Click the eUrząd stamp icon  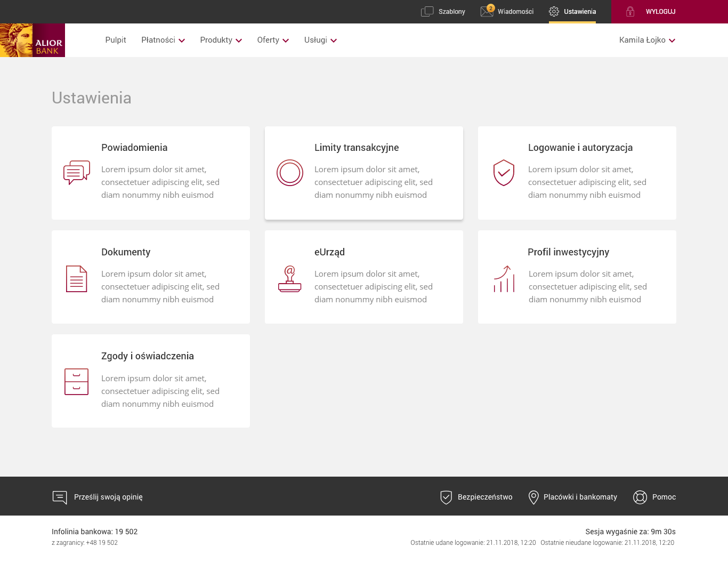[x=290, y=279]
